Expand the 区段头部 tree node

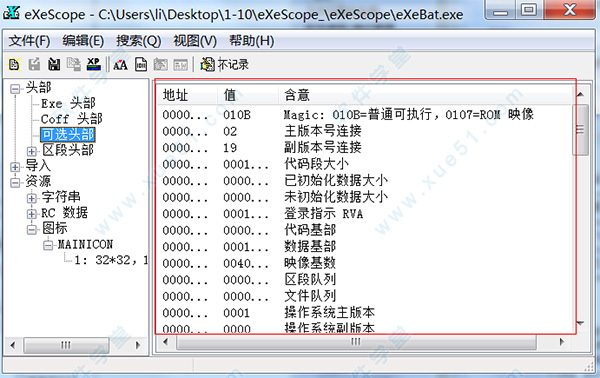click(x=32, y=151)
